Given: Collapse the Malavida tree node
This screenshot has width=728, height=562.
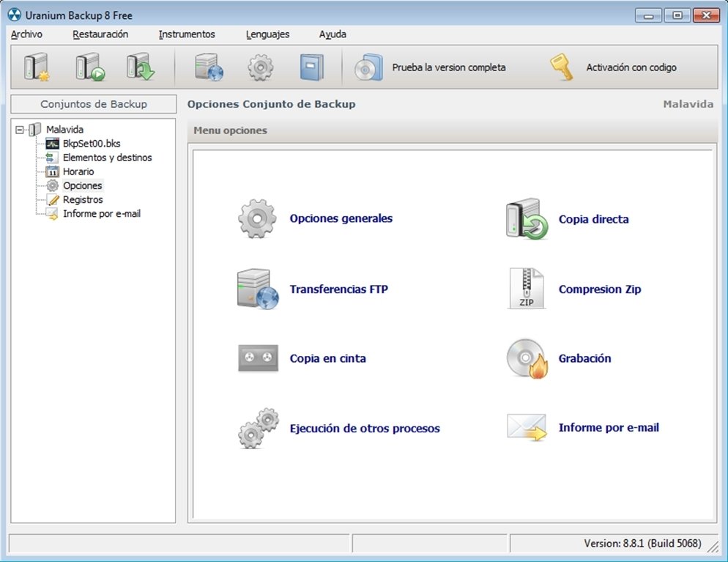Looking at the screenshot, I should [x=20, y=130].
